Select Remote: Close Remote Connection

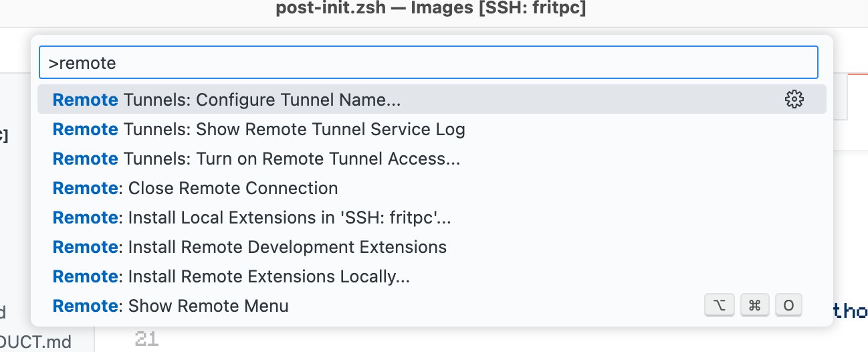click(195, 188)
